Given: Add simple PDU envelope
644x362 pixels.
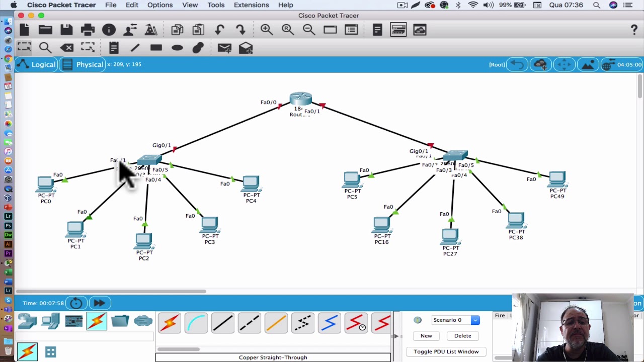Looking at the screenshot, I should click(224, 48).
